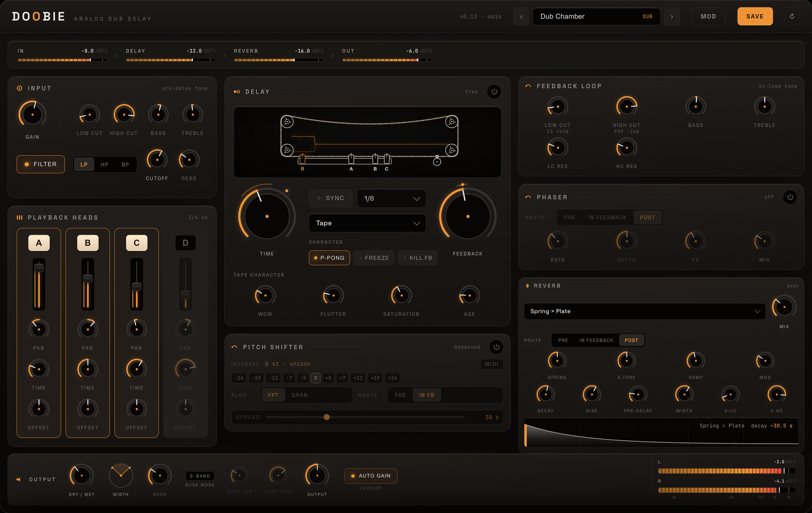Select GRAN pitch algorithm

(x=299, y=395)
